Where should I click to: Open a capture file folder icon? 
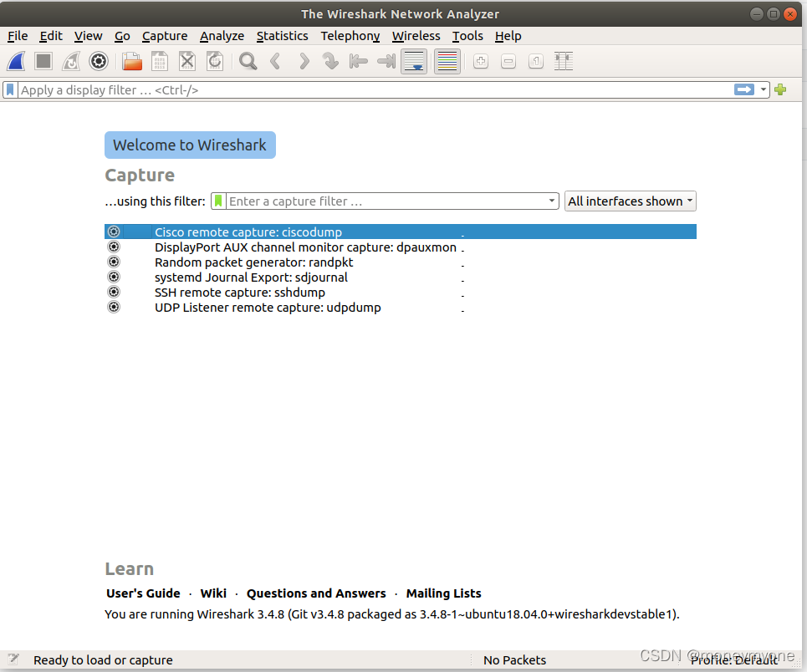click(x=132, y=61)
